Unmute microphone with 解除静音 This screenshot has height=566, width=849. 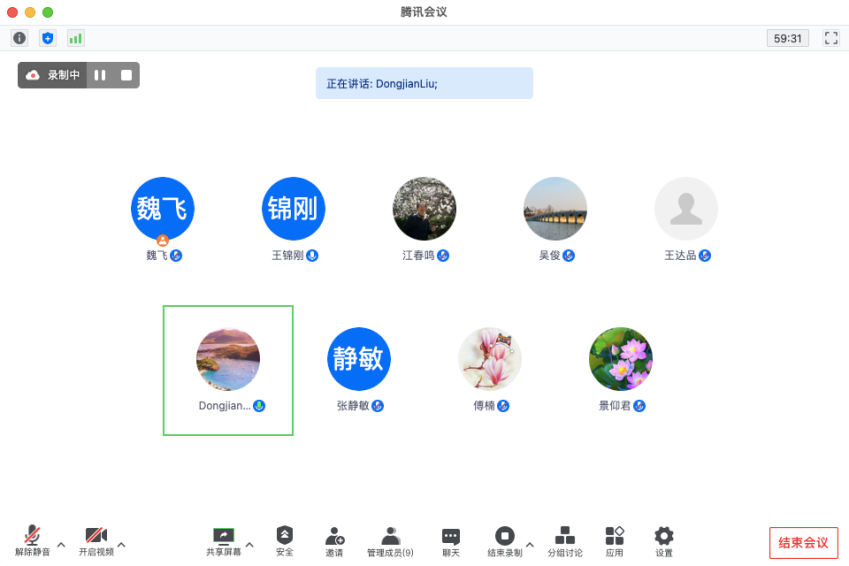coord(33,541)
